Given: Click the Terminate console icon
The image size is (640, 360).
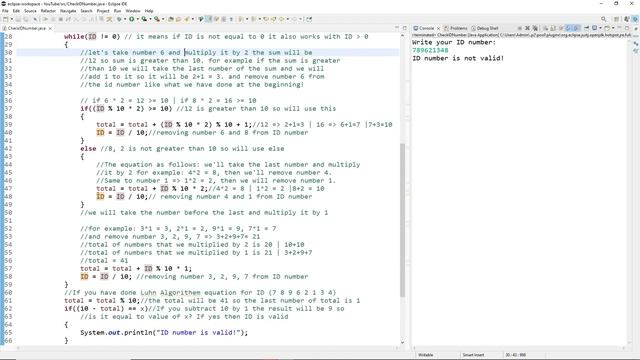Looking at the screenshot, I should click(x=520, y=28).
